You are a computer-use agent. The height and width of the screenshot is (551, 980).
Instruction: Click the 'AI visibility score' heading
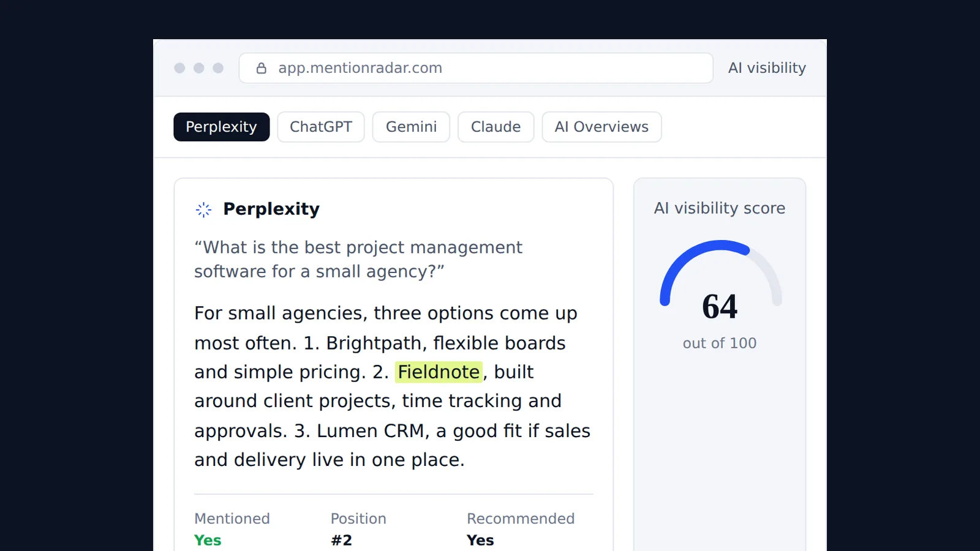click(x=720, y=208)
